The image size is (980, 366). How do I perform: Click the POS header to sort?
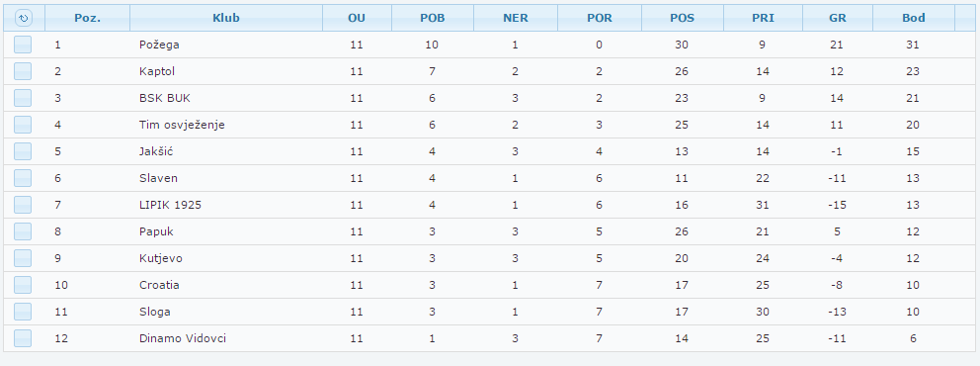[683, 18]
